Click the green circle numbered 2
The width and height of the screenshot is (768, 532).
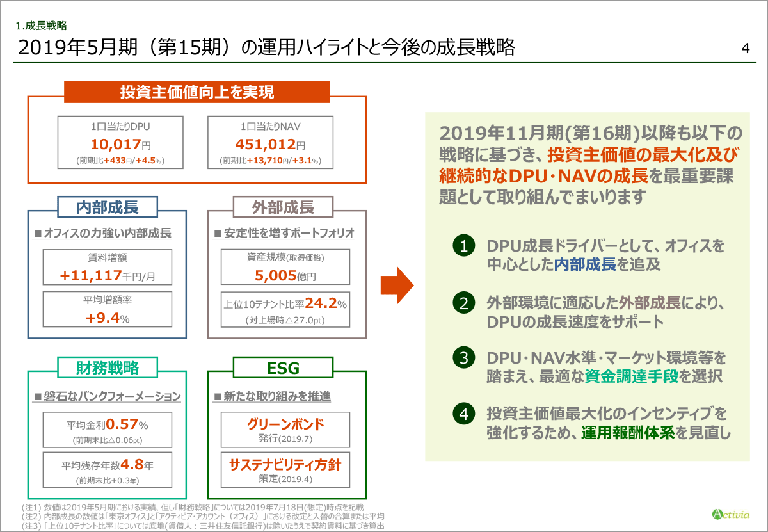tap(463, 302)
